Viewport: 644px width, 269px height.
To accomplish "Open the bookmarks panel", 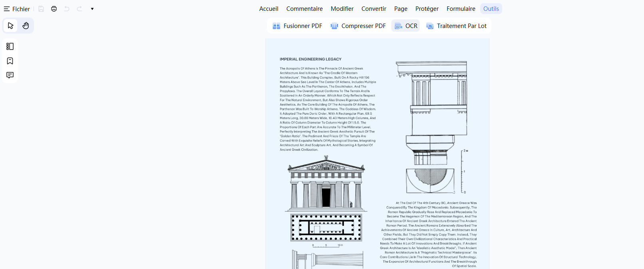I will pos(10,61).
